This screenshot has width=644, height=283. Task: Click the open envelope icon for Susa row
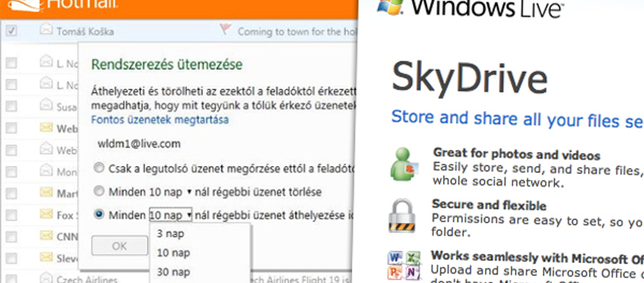click(x=47, y=105)
